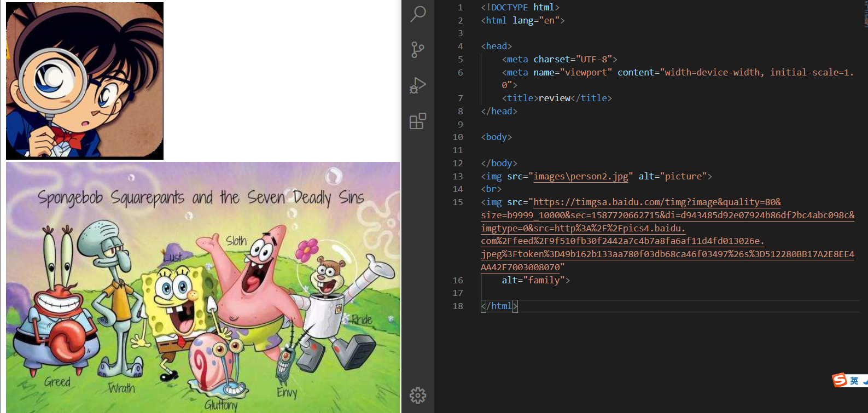Viewport: 868px width, 413px height.
Task: Click the Sogou input method S icon
Action: pyautogui.click(x=840, y=380)
